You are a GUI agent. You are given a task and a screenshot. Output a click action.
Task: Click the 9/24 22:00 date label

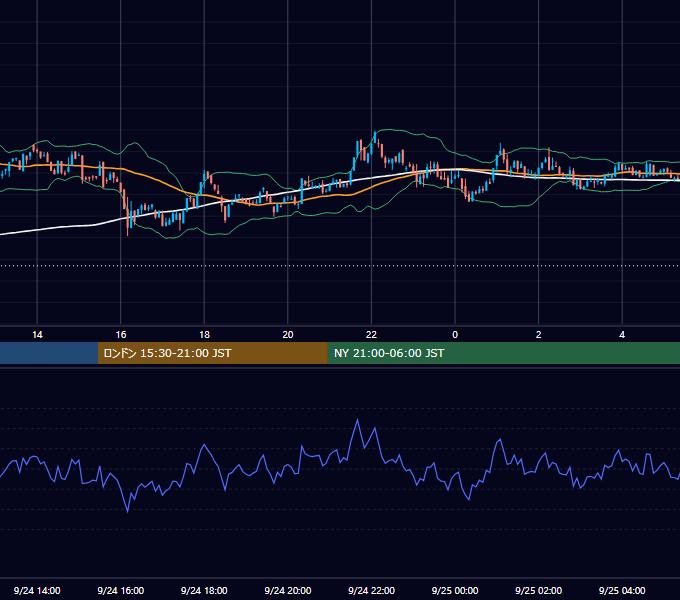371,590
